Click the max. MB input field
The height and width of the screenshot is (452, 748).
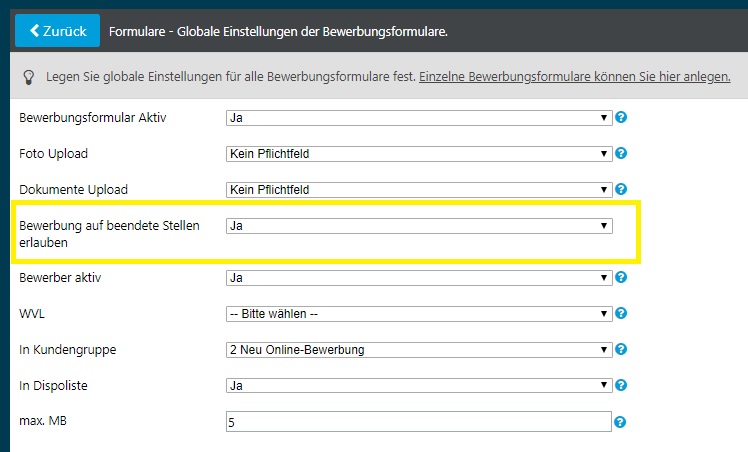click(418, 422)
